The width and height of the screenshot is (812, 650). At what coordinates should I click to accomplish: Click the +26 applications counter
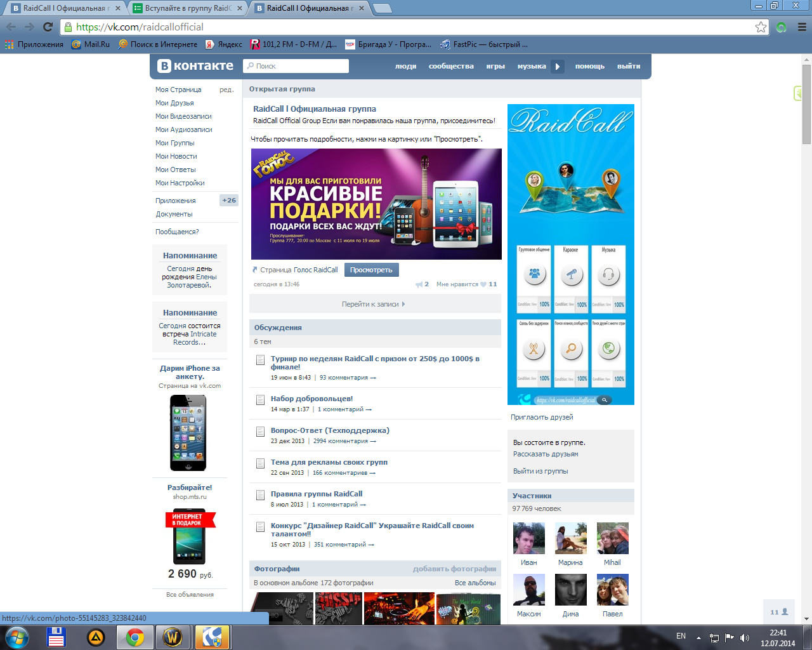pyautogui.click(x=229, y=201)
